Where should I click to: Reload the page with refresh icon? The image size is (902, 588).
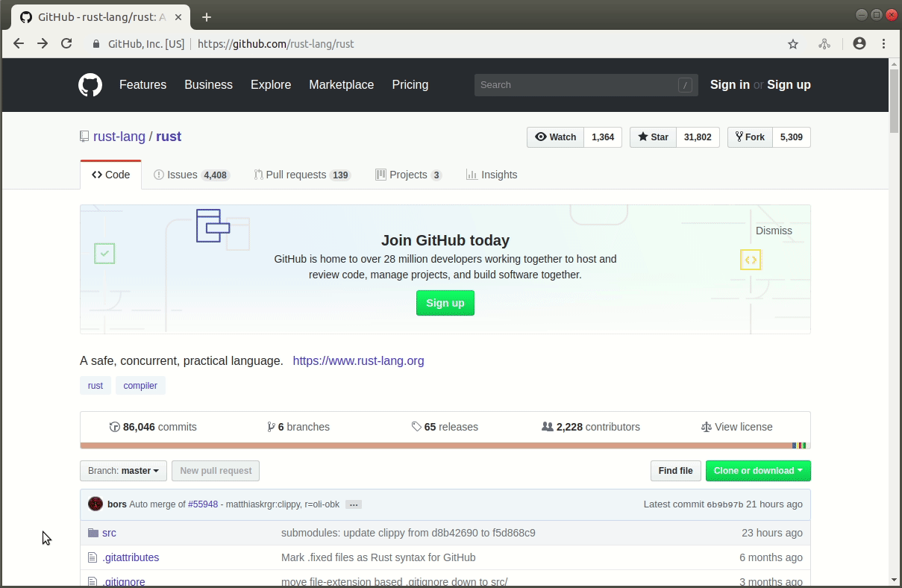tap(66, 44)
